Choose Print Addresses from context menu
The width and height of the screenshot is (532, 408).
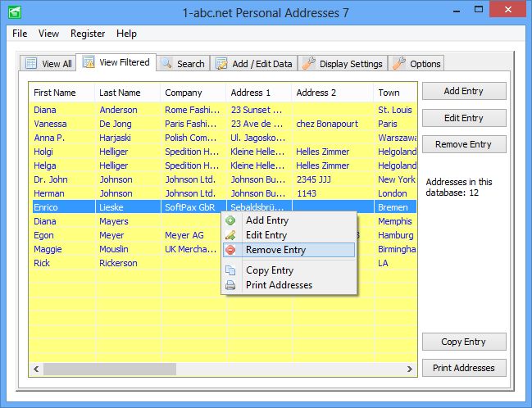(x=279, y=285)
